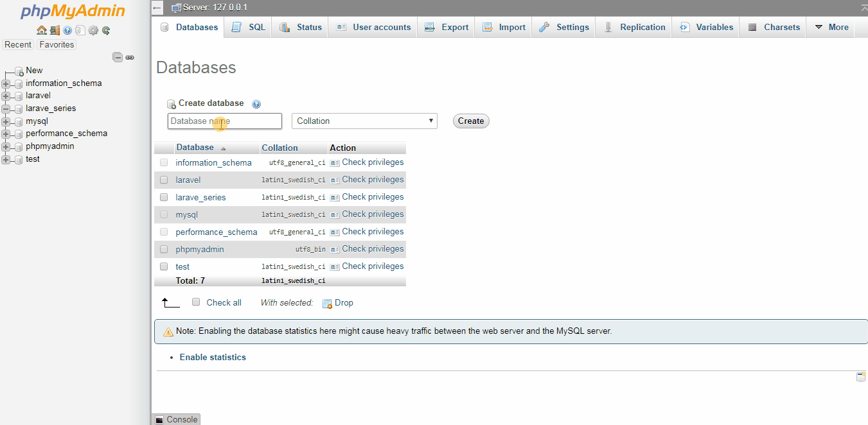Select the larave_series row checkbox
This screenshot has height=425, width=868.
pyautogui.click(x=164, y=197)
